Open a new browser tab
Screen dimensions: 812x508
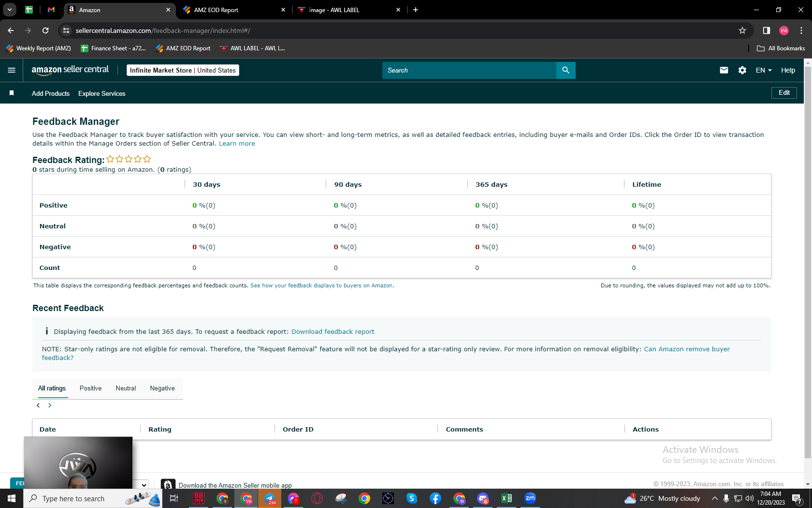(x=416, y=10)
